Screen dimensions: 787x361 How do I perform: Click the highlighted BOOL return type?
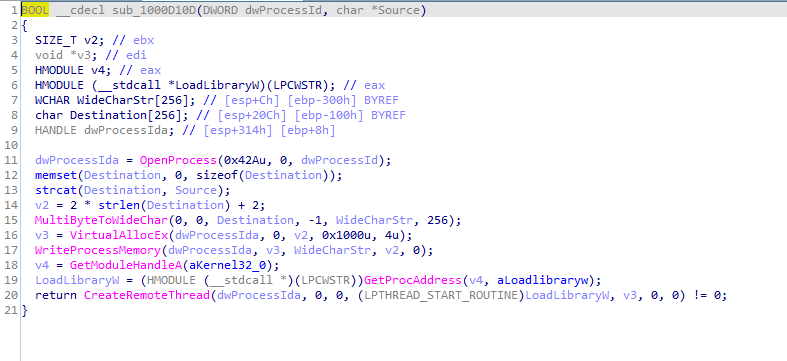(x=35, y=10)
